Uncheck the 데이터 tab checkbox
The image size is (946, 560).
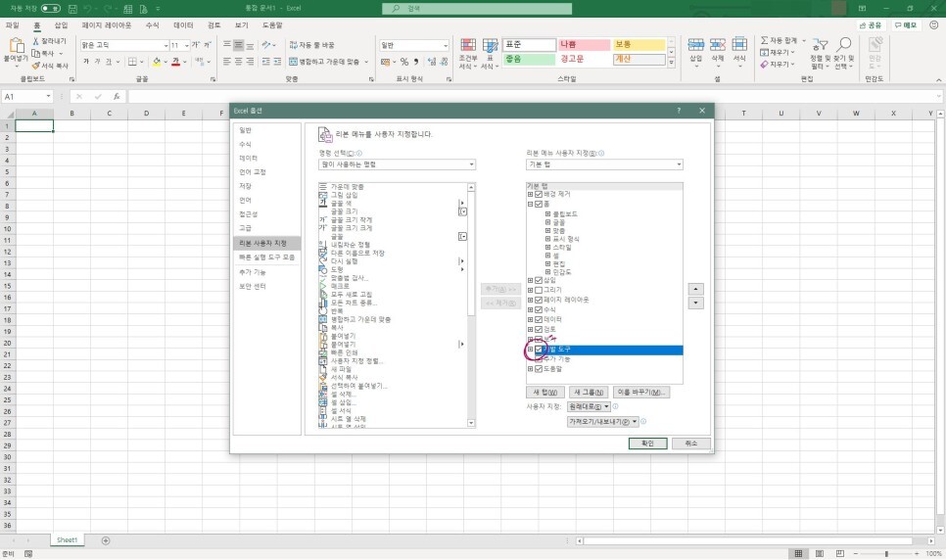[x=539, y=319]
